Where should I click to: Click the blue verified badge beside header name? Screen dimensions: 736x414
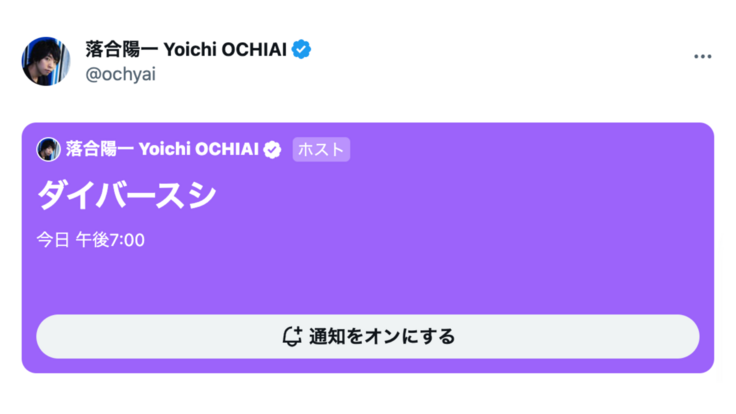[x=301, y=49]
